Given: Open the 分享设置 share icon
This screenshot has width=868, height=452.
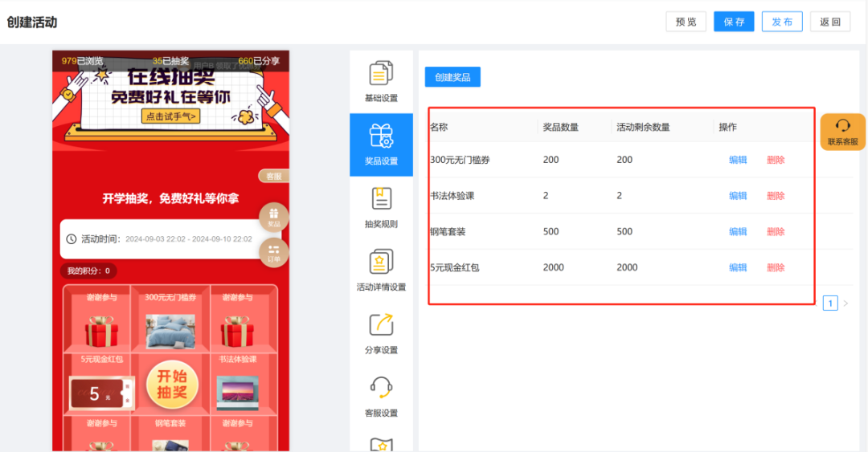Looking at the screenshot, I should point(381,326).
